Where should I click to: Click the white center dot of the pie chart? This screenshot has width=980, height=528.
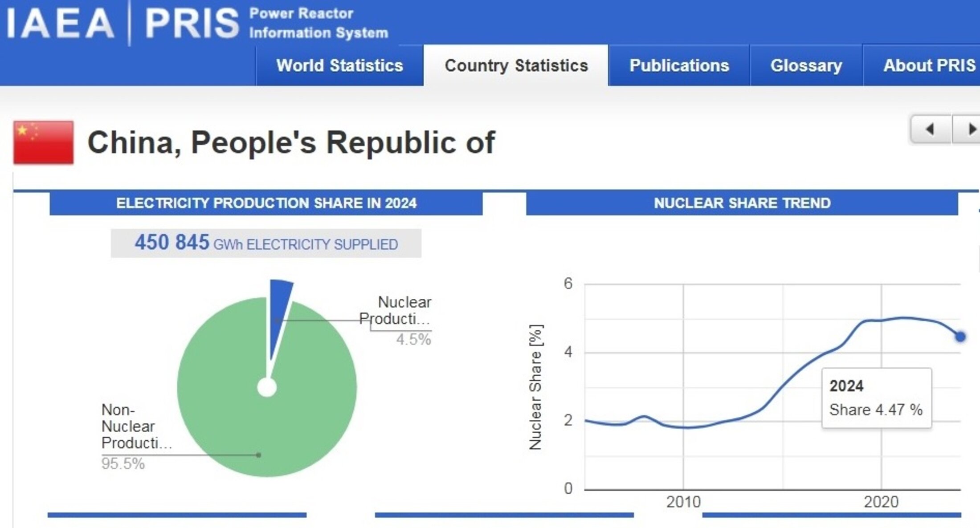coord(267,387)
